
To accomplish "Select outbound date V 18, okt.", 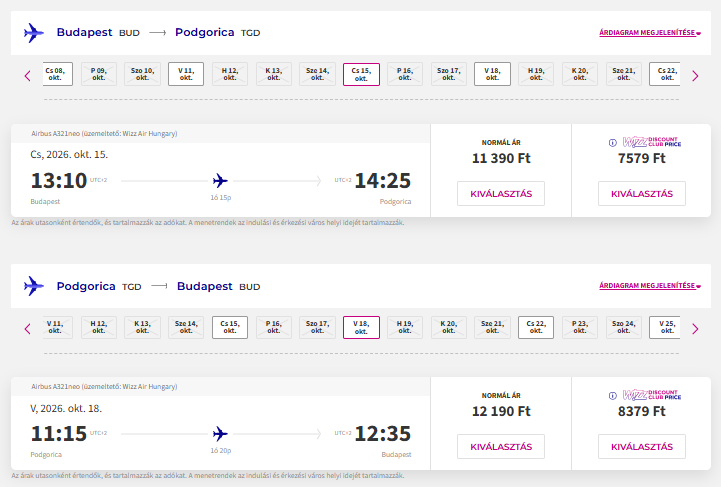I will pyautogui.click(x=492, y=74).
